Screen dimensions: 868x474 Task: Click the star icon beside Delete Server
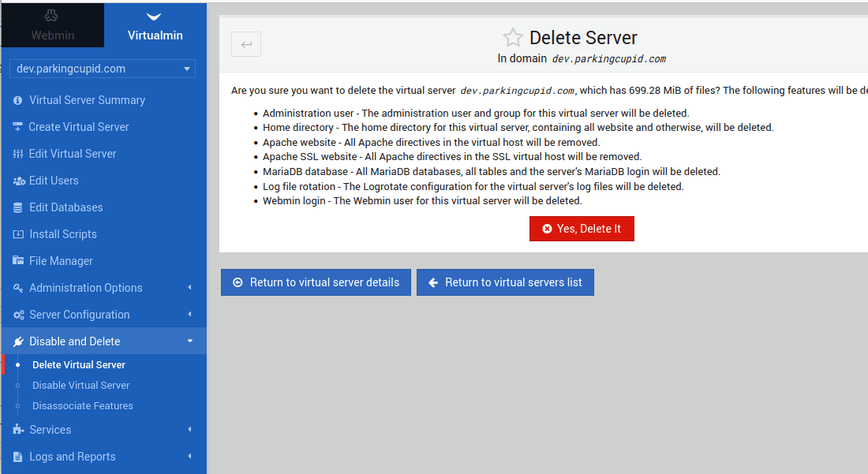coord(513,37)
